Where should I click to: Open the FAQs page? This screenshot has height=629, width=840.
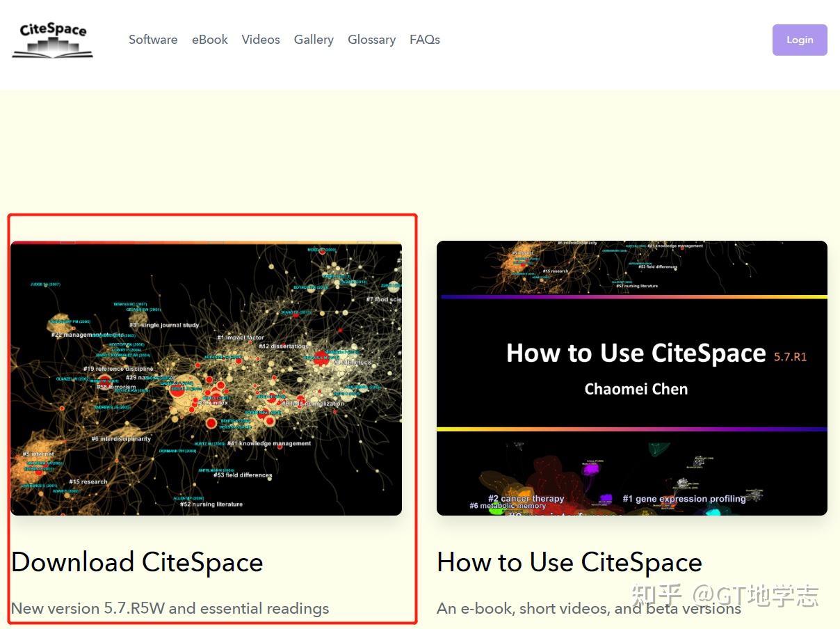(425, 40)
